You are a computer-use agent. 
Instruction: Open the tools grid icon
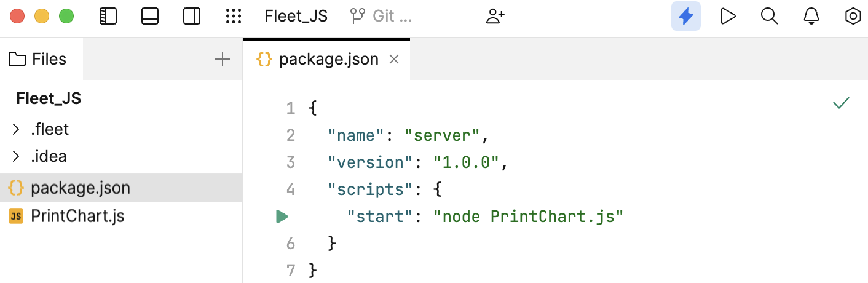[234, 17]
